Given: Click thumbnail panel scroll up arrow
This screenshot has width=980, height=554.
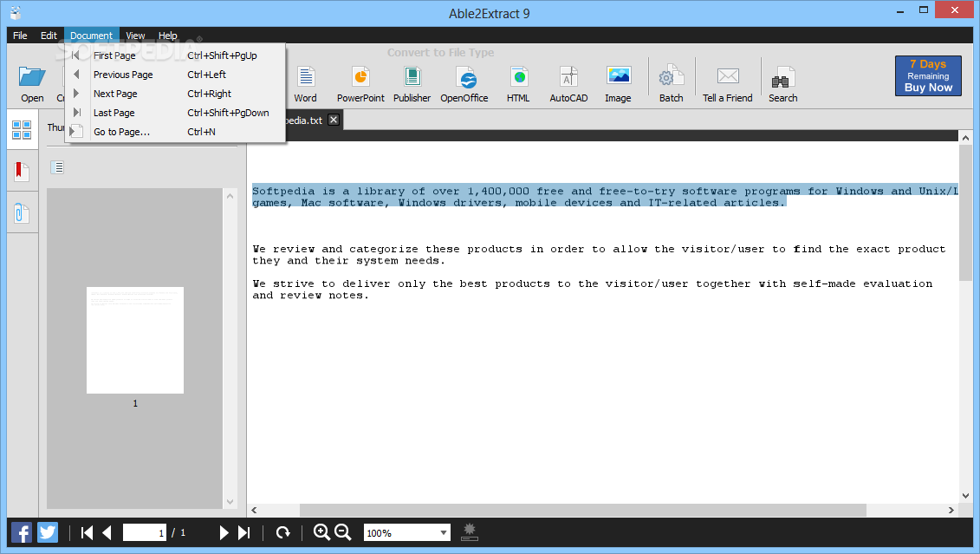Looking at the screenshot, I should [x=230, y=196].
